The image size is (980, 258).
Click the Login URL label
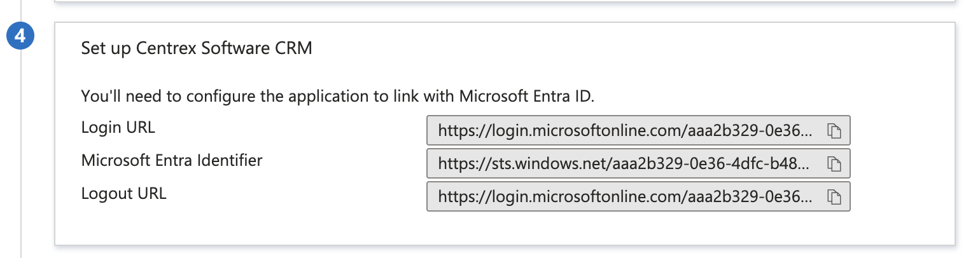click(118, 128)
